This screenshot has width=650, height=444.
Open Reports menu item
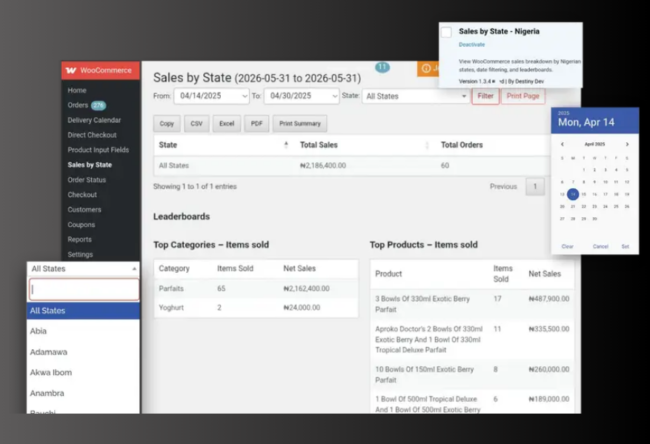(x=80, y=240)
